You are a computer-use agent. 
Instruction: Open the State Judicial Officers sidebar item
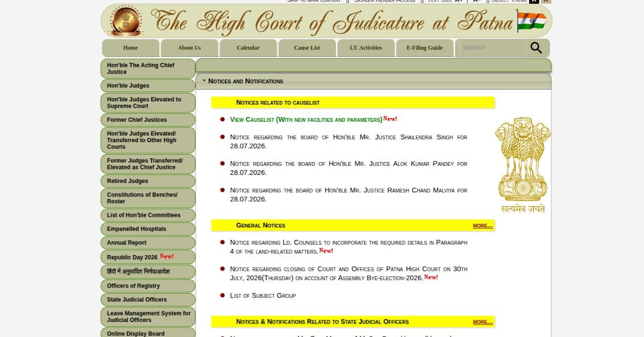pos(148,300)
